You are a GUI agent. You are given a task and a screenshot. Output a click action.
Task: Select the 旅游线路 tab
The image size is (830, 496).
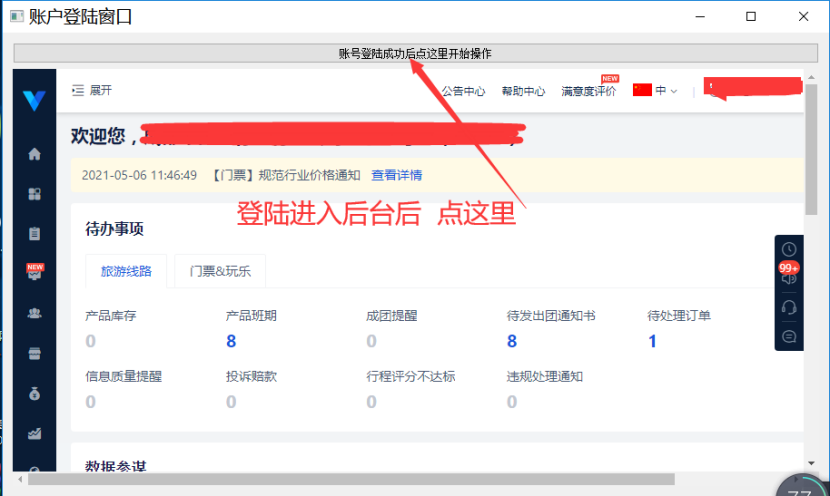[126, 271]
